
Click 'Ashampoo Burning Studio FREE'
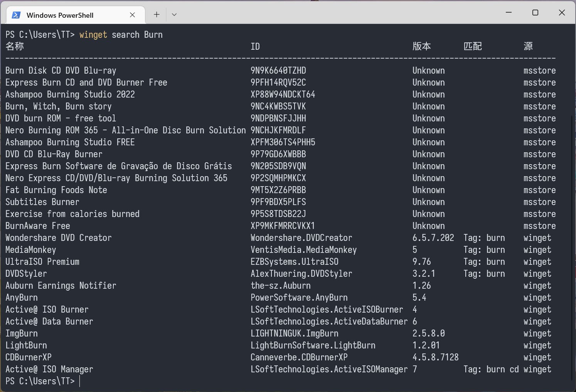70,142
